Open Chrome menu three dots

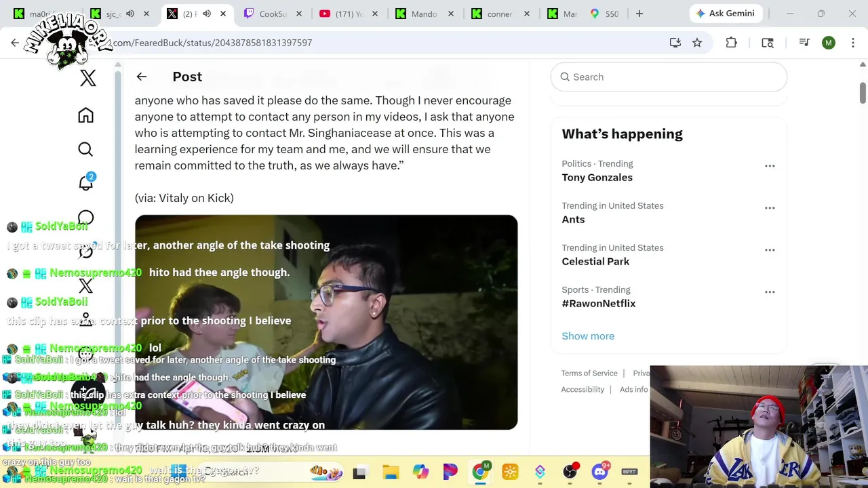point(853,43)
